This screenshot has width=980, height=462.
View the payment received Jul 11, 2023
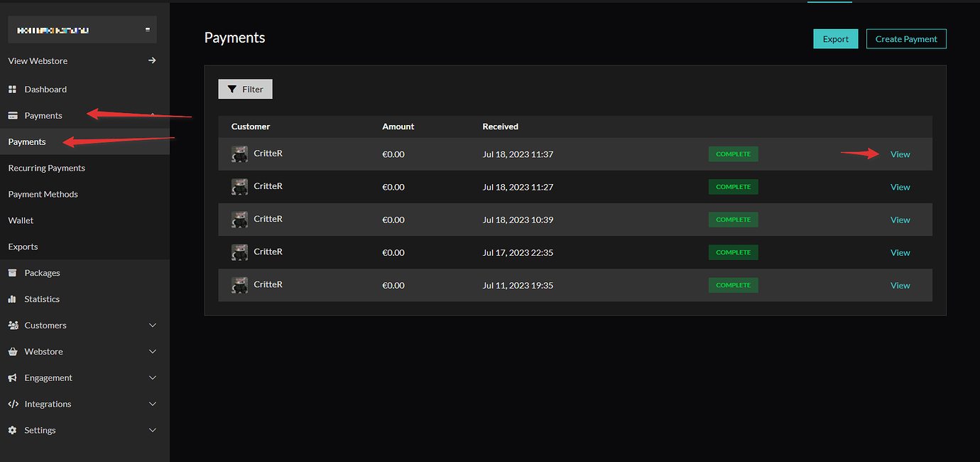tap(900, 285)
